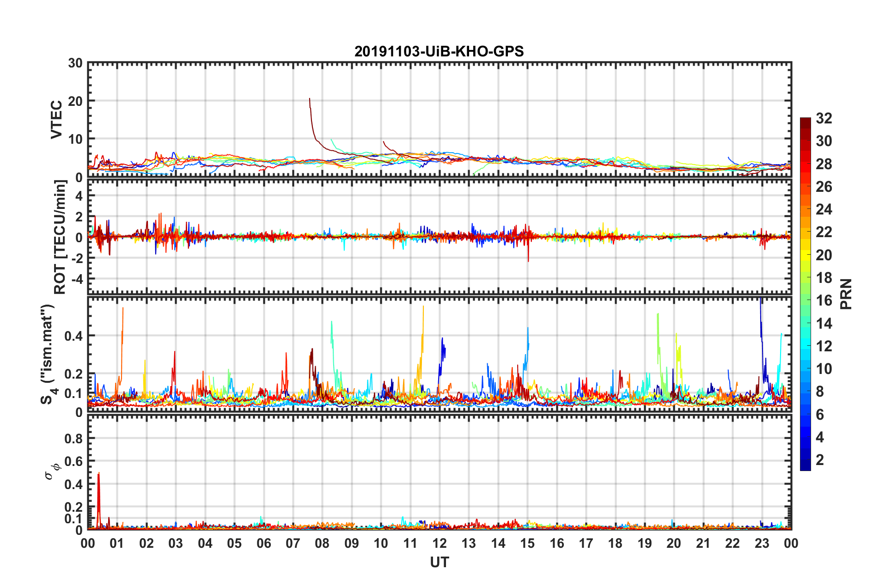Click the VTEC axis tick "10"

[x=75, y=139]
